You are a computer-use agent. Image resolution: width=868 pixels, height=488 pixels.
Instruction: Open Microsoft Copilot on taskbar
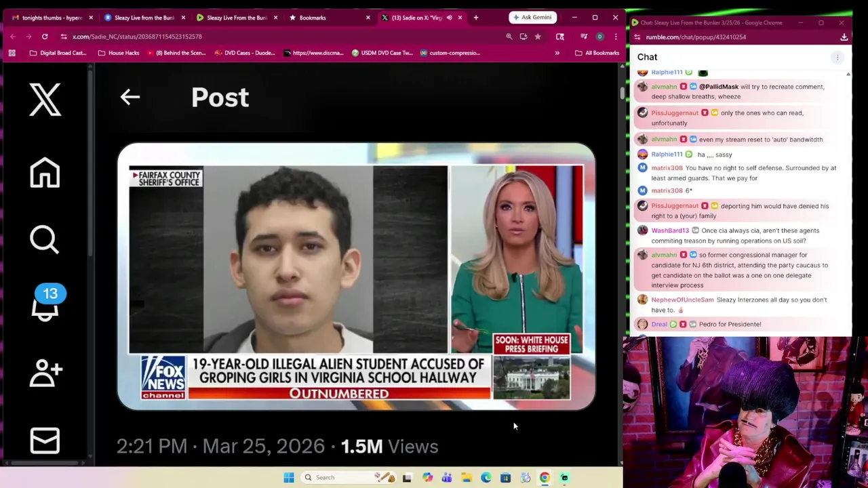point(427,478)
